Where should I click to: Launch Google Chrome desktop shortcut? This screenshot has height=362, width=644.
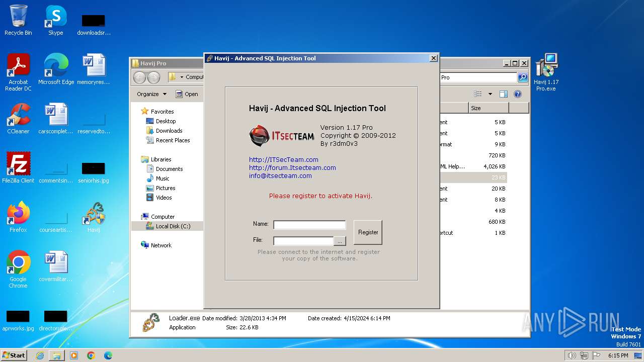point(18,269)
